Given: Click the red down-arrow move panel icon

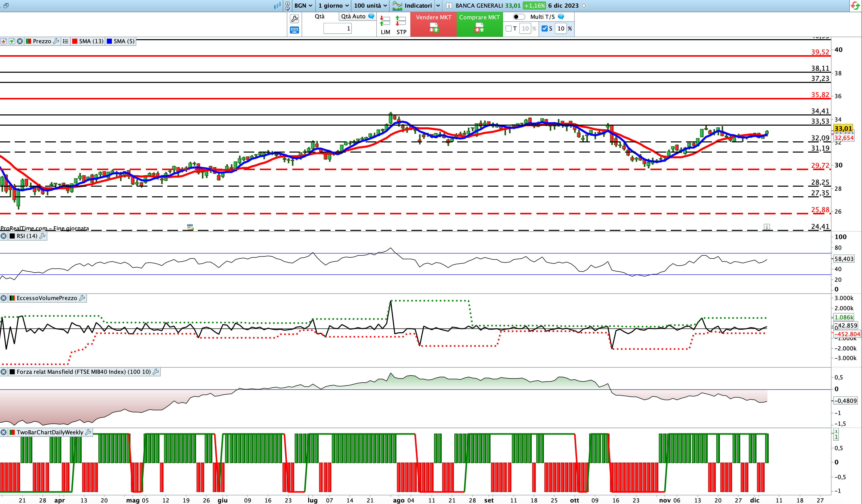Looking at the screenshot, I should pos(4,41).
